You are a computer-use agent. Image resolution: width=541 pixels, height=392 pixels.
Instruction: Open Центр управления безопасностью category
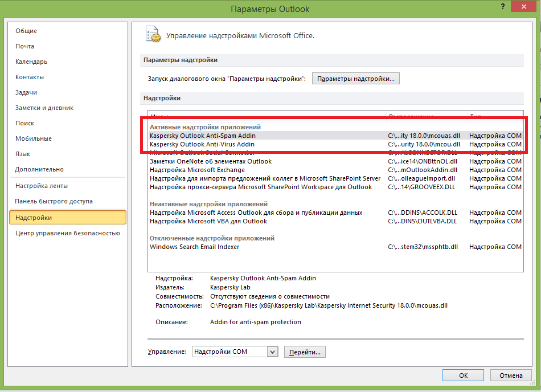[68, 233]
